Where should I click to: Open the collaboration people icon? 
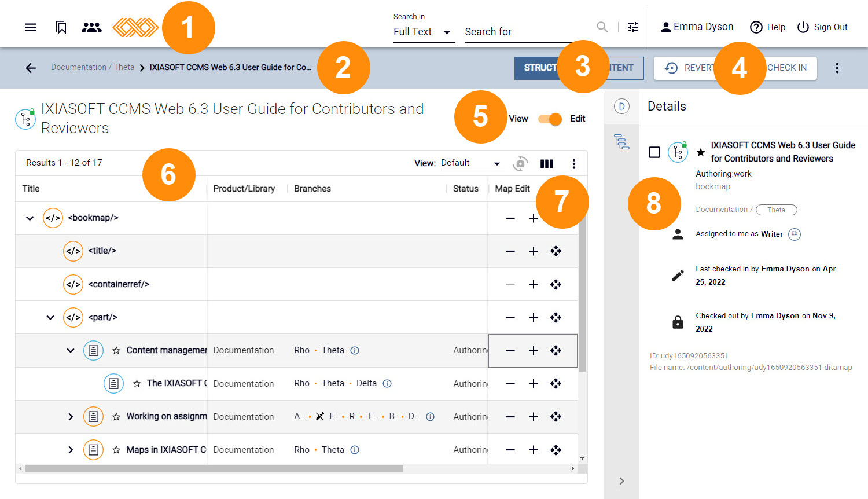(91, 27)
